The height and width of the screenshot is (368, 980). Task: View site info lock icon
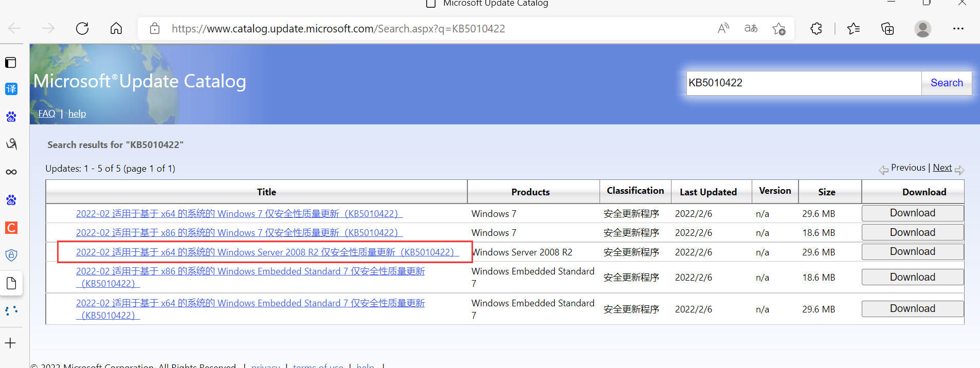(x=155, y=28)
